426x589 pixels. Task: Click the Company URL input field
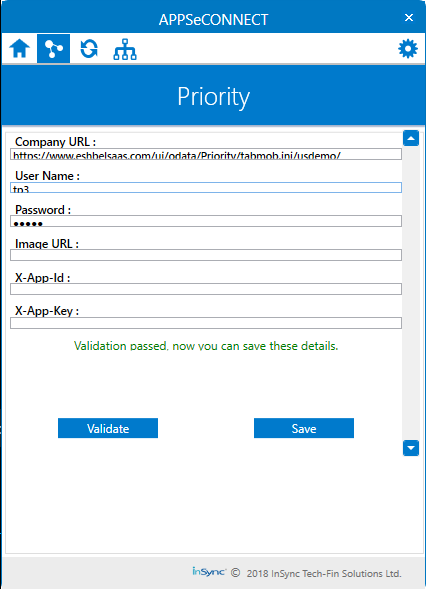pos(206,154)
